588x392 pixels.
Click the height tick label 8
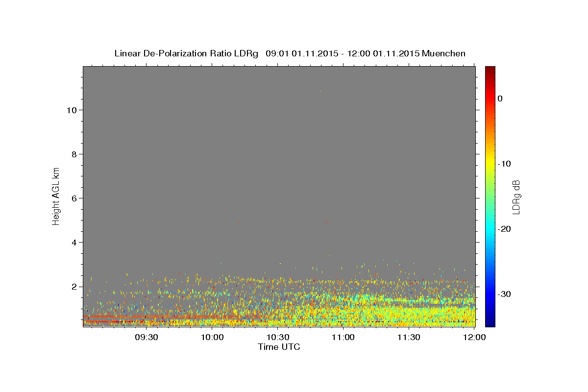coord(74,154)
